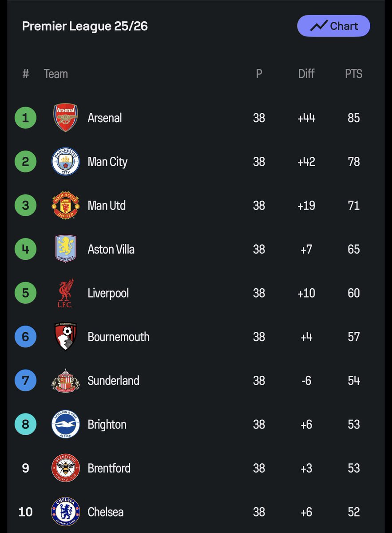This screenshot has width=392, height=533.
Task: Click the Arsenal club crest
Action: point(66,118)
